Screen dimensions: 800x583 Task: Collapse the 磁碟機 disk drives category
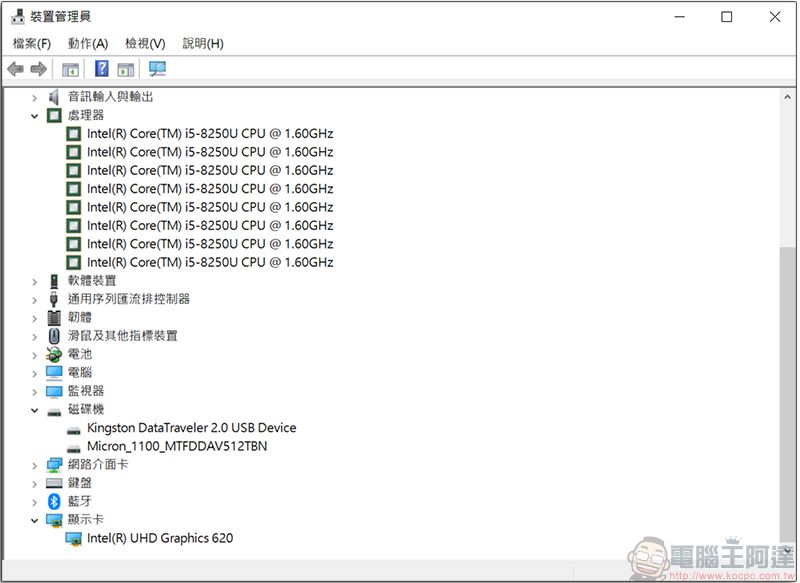click(x=34, y=410)
